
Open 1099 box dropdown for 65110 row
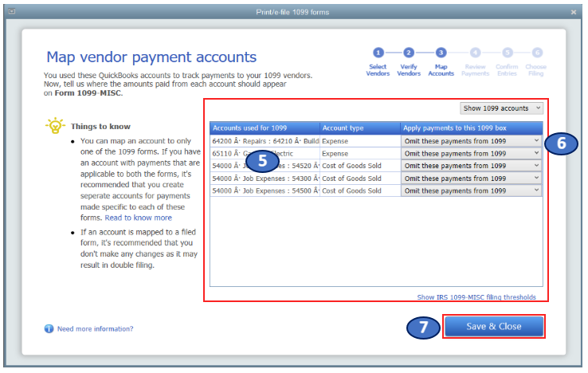point(472,154)
